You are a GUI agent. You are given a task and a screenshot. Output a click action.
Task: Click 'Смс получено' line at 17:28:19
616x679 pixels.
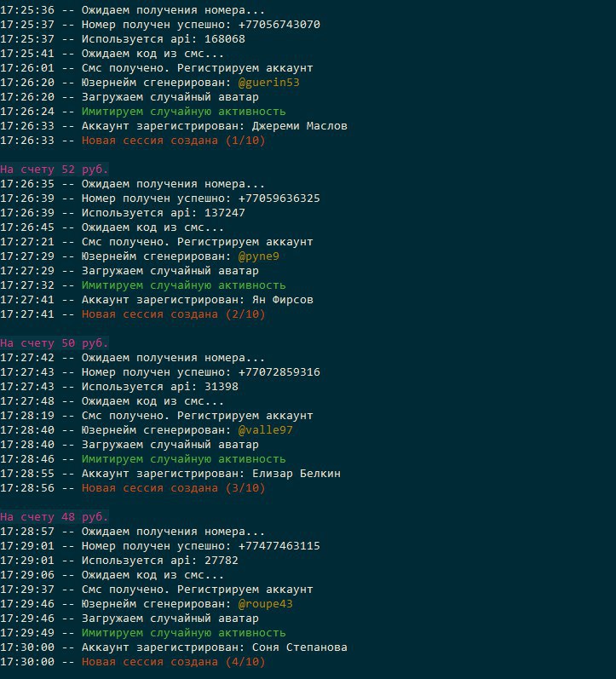198,416
